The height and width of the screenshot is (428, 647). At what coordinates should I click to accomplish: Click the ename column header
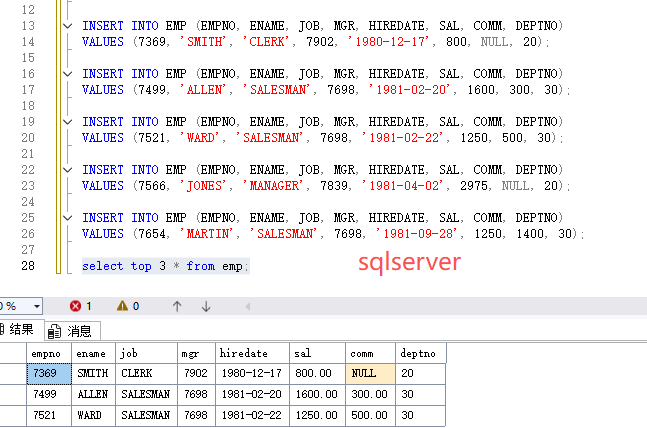click(93, 353)
